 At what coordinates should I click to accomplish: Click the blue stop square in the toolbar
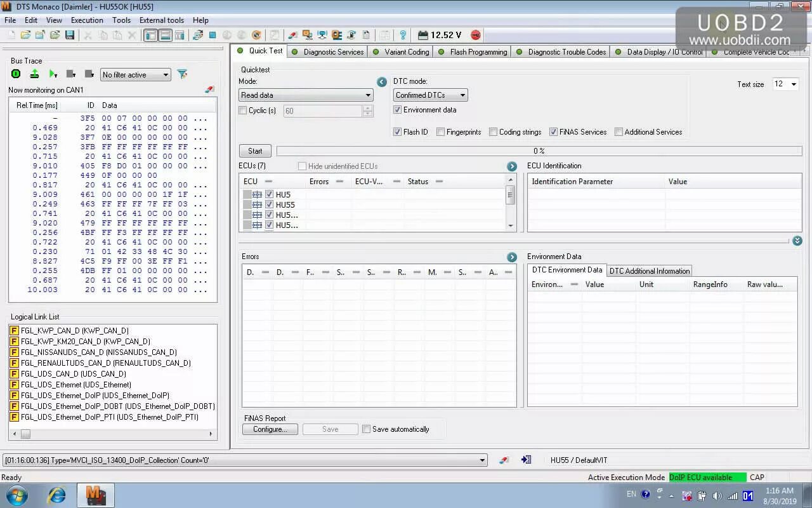pyautogui.click(x=213, y=35)
